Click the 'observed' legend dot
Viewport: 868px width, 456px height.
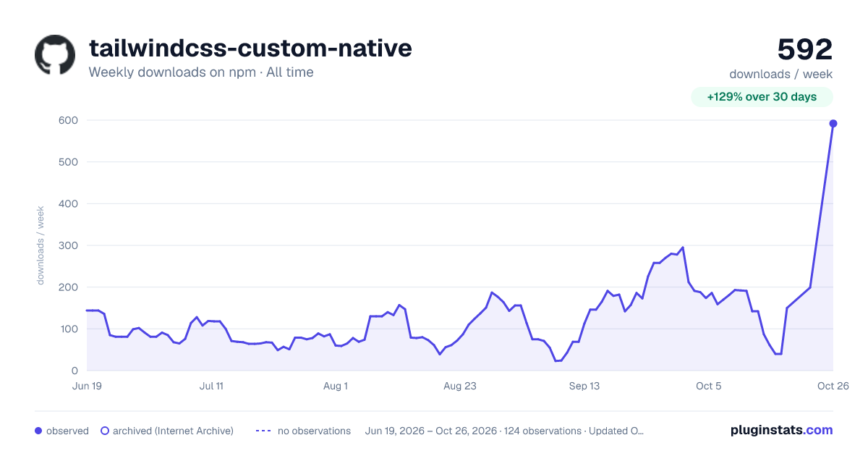pos(38,431)
